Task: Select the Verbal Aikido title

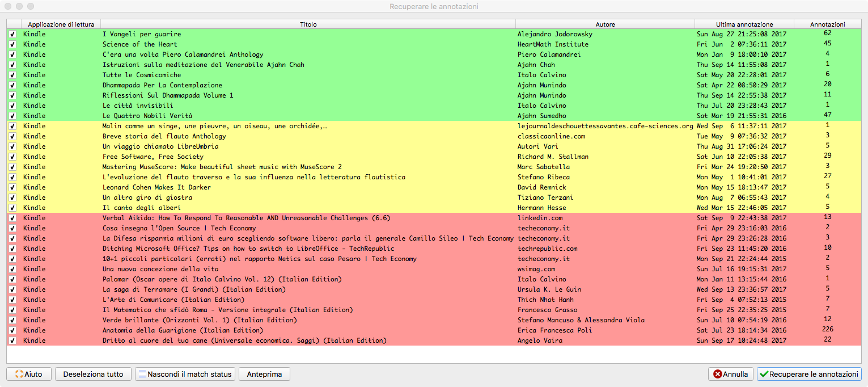Action: pos(246,218)
